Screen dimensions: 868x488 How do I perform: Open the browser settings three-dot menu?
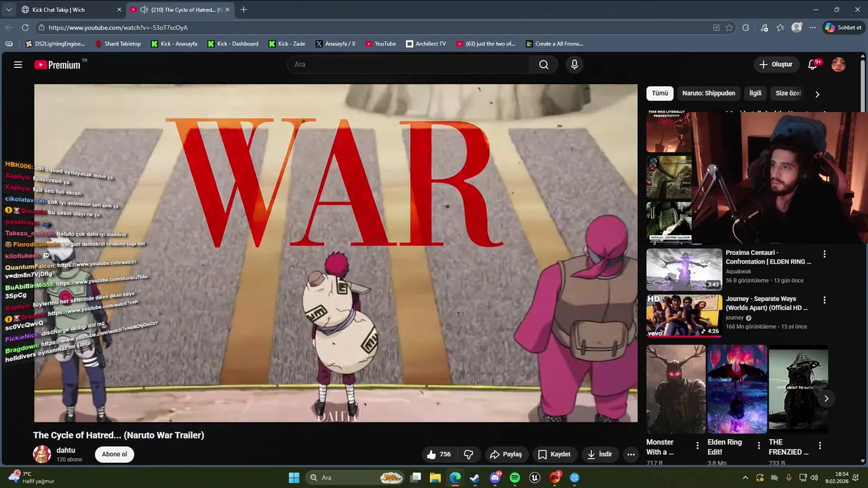pyautogui.click(x=812, y=28)
